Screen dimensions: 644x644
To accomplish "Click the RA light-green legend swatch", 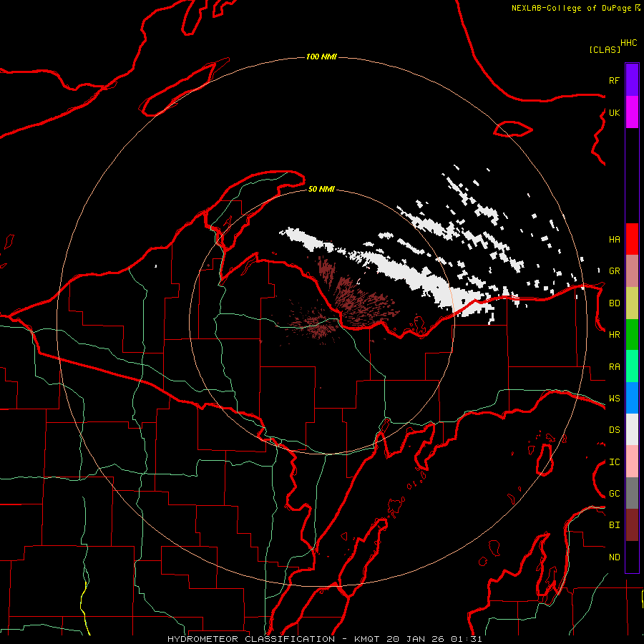I will click(x=632, y=366).
